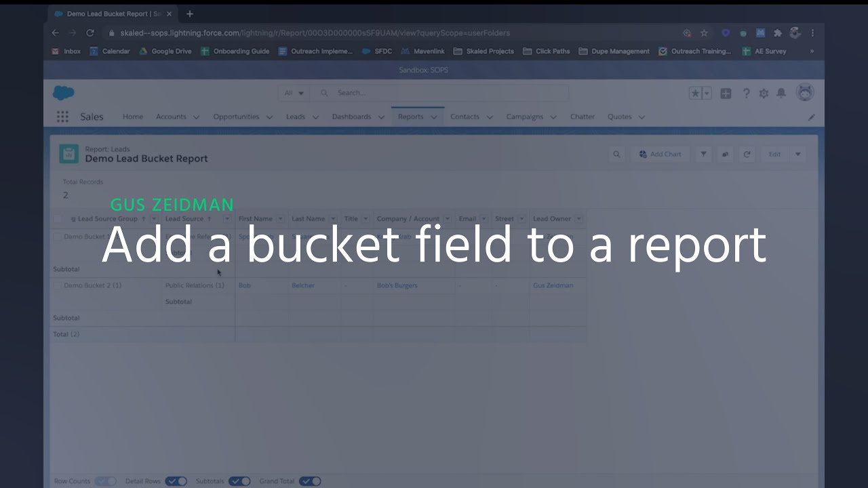Image resolution: width=868 pixels, height=488 pixels.
Task: Open Salesforce Help question mark
Action: coord(746,94)
